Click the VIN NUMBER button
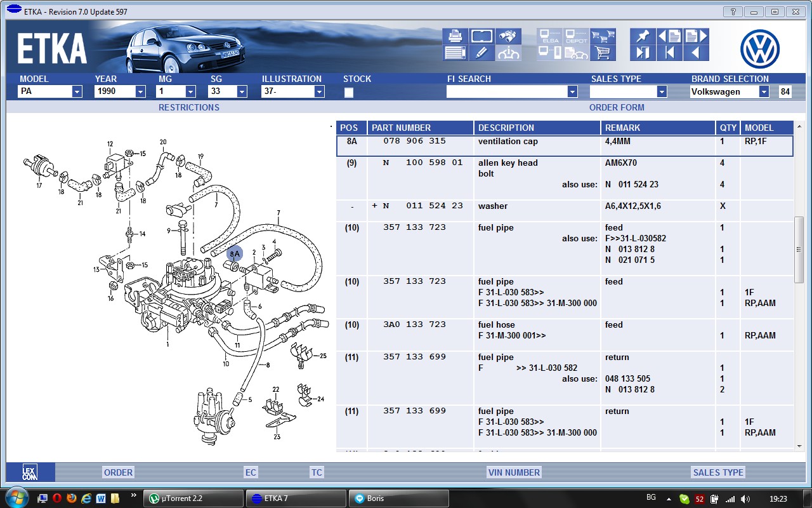812x508 pixels. pyautogui.click(x=514, y=472)
